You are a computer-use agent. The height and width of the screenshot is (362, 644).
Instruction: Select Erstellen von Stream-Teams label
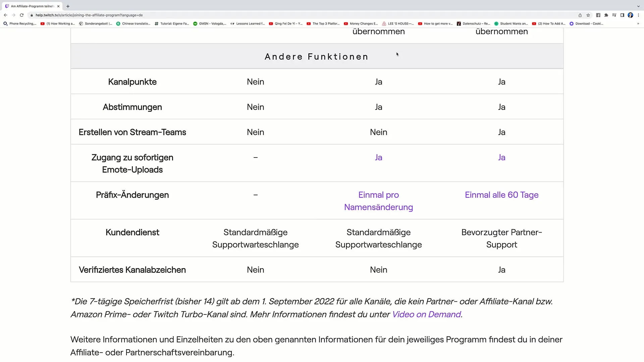[132, 132]
